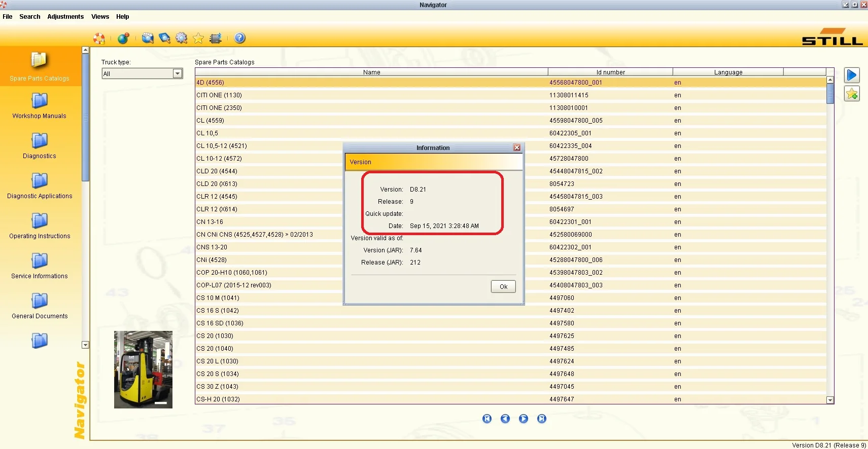Click the add-to-favorites star button at right

tap(852, 94)
